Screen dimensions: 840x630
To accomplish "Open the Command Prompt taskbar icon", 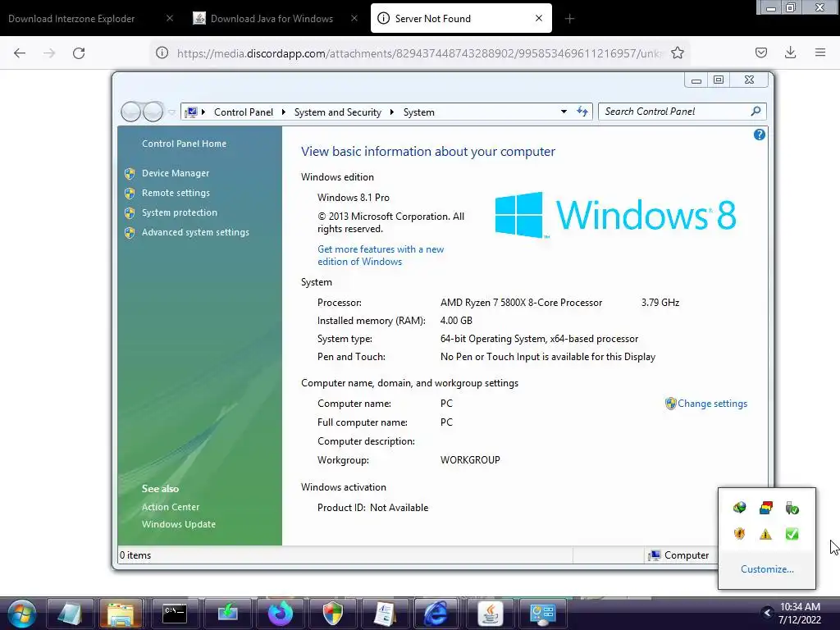I will tap(175, 614).
